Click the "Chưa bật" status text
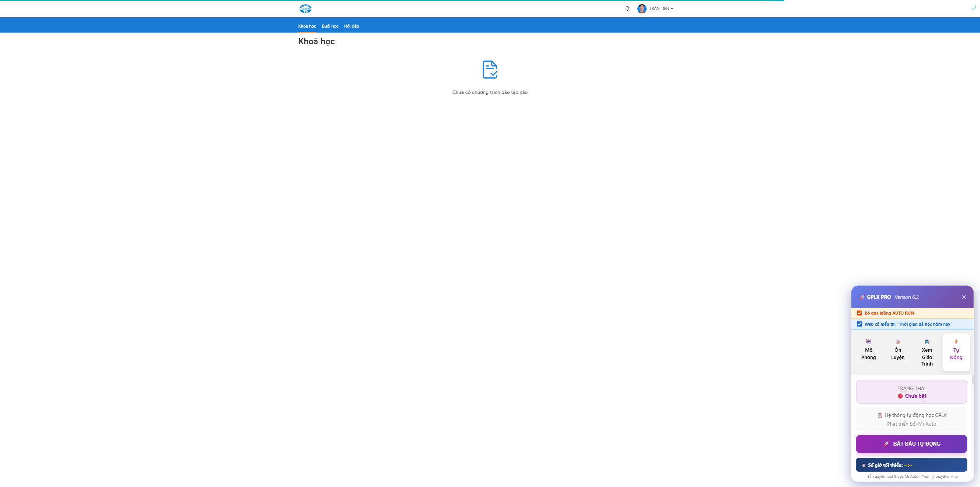The height and width of the screenshot is (487, 980). pos(915,396)
